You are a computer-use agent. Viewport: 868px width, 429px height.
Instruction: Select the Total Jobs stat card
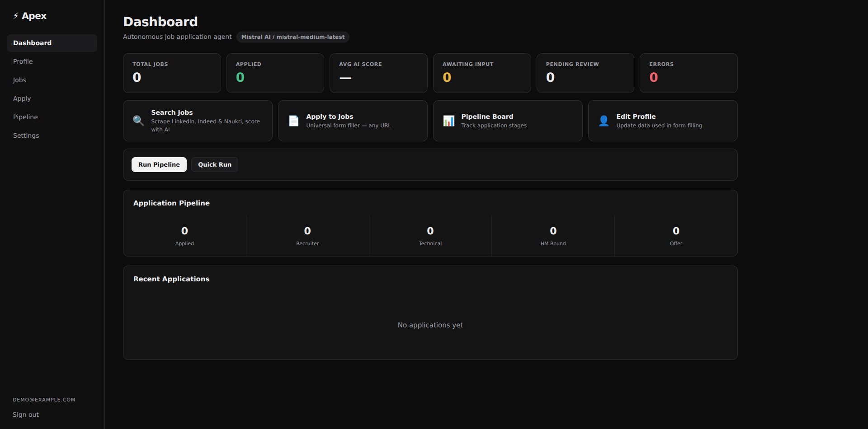click(172, 73)
